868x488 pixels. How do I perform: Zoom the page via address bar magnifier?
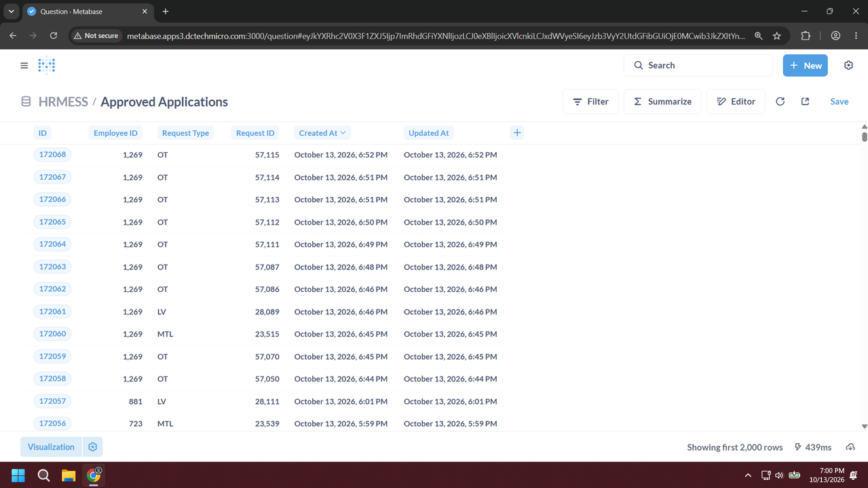pos(759,35)
